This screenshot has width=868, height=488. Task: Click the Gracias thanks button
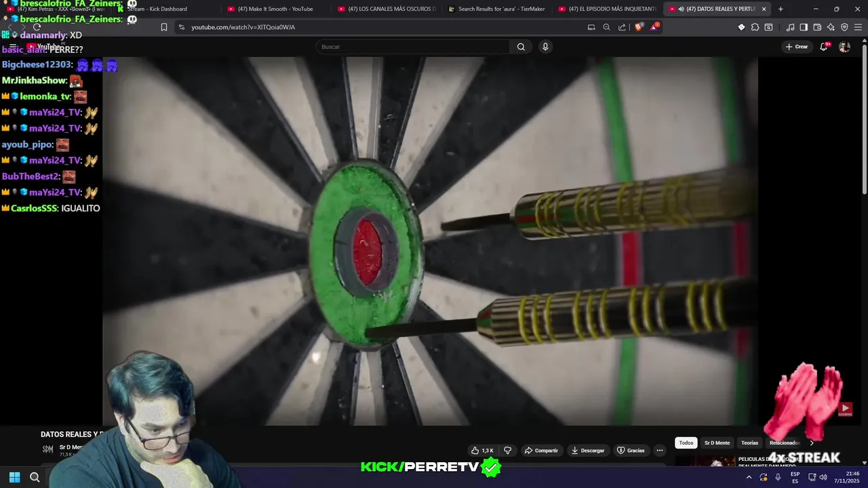(631, 450)
